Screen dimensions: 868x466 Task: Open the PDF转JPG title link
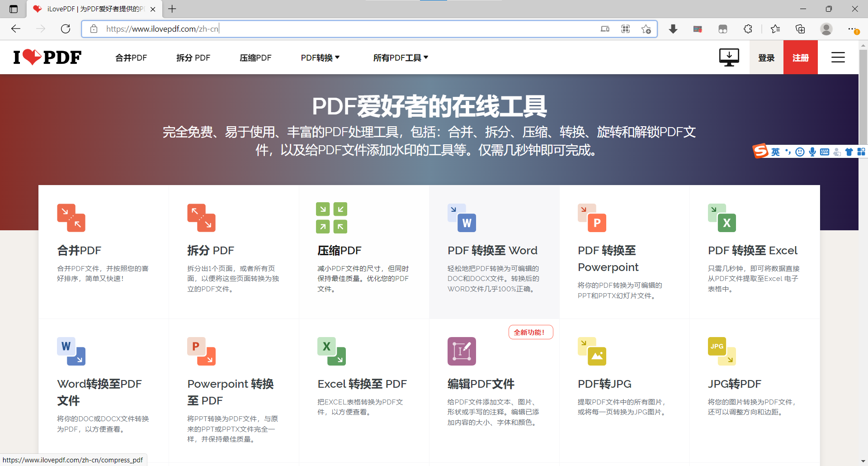[604, 384]
